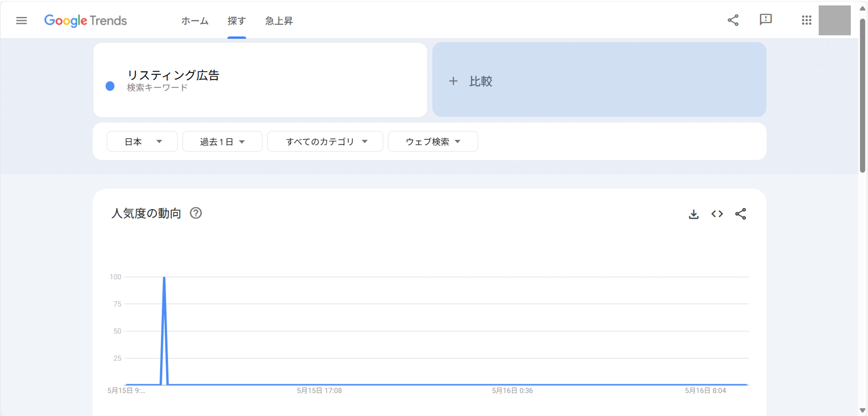Image resolution: width=868 pixels, height=416 pixels.
Task: Click the 100 value on y-axis
Action: tap(115, 277)
